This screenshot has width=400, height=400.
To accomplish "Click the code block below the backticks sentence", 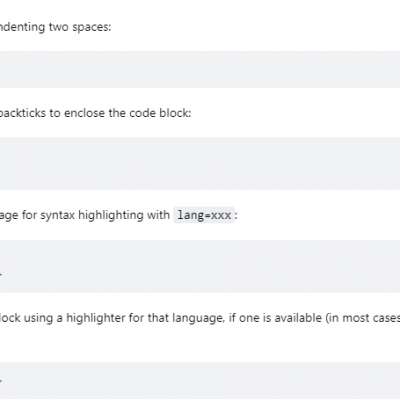I will [x=200, y=163].
